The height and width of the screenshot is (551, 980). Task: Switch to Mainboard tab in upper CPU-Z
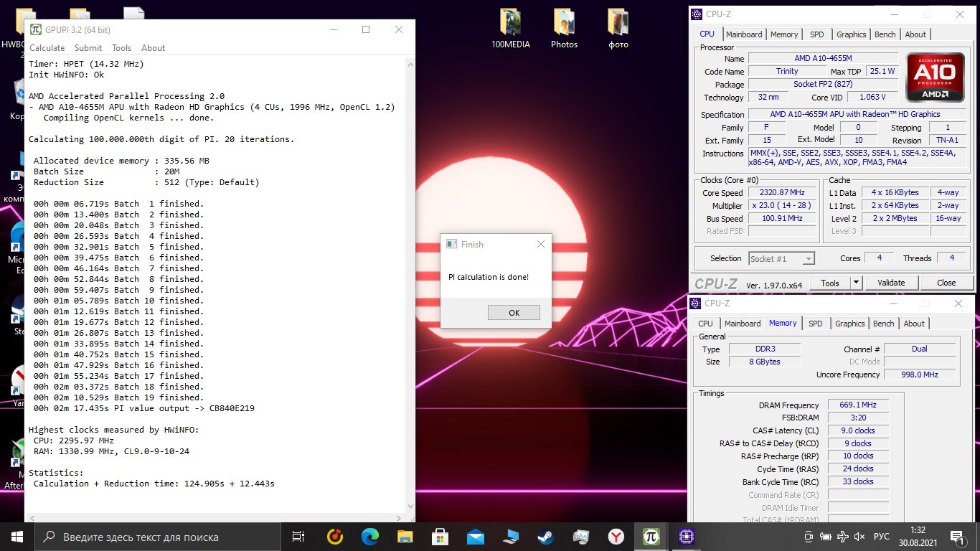tap(744, 34)
